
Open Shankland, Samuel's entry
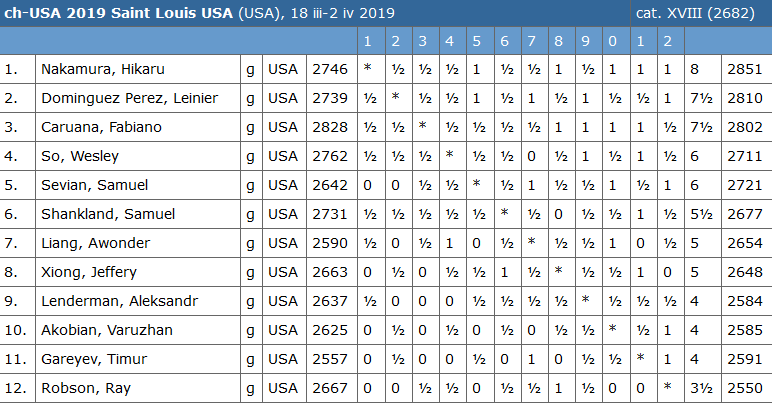pos(108,215)
